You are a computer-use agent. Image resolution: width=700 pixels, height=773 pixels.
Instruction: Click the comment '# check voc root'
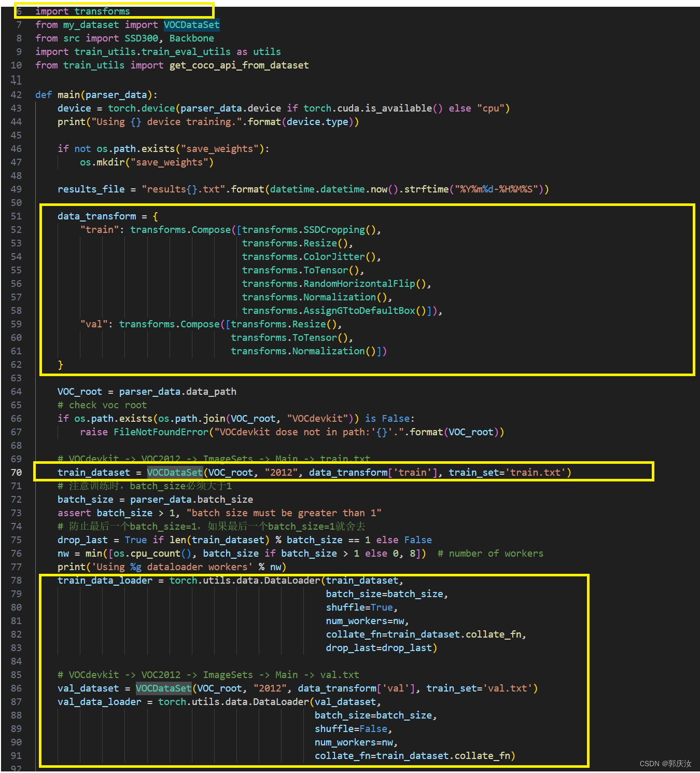click(102, 405)
